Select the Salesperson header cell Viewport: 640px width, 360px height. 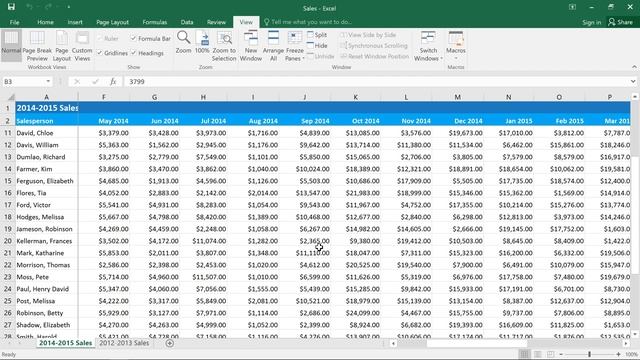click(x=47, y=121)
